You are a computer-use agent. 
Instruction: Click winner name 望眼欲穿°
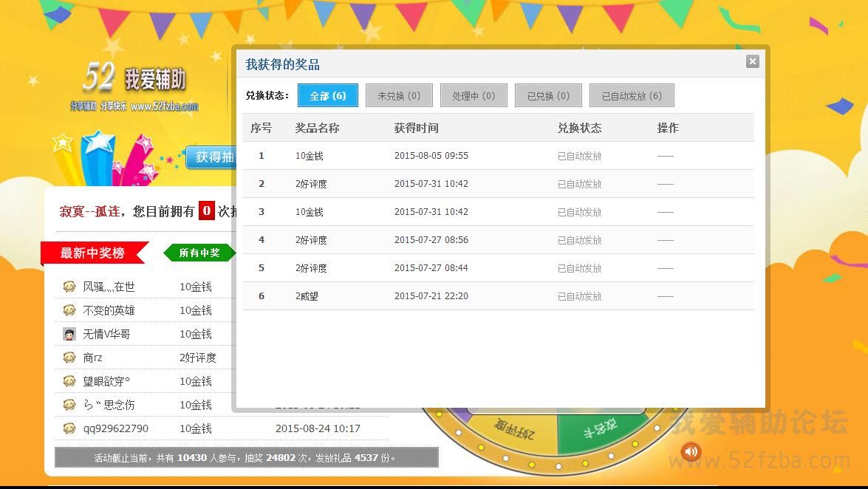[106, 382]
